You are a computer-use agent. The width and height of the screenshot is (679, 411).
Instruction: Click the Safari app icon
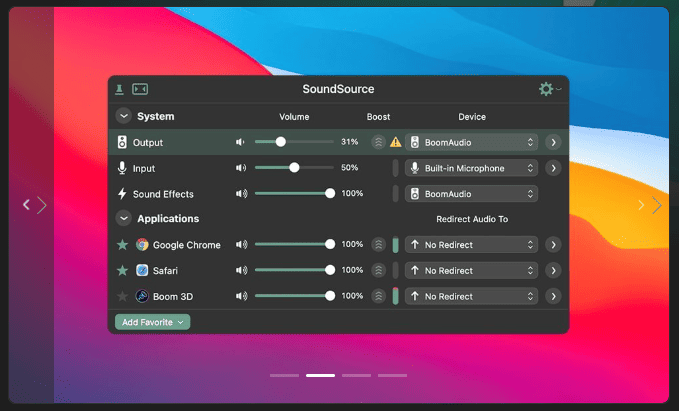pos(142,270)
